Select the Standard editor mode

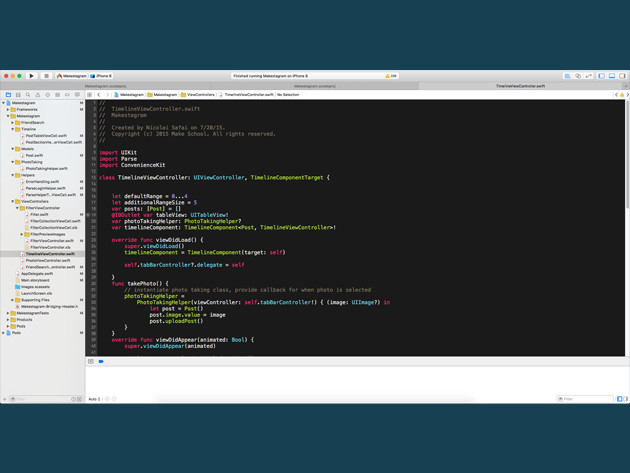[567, 76]
